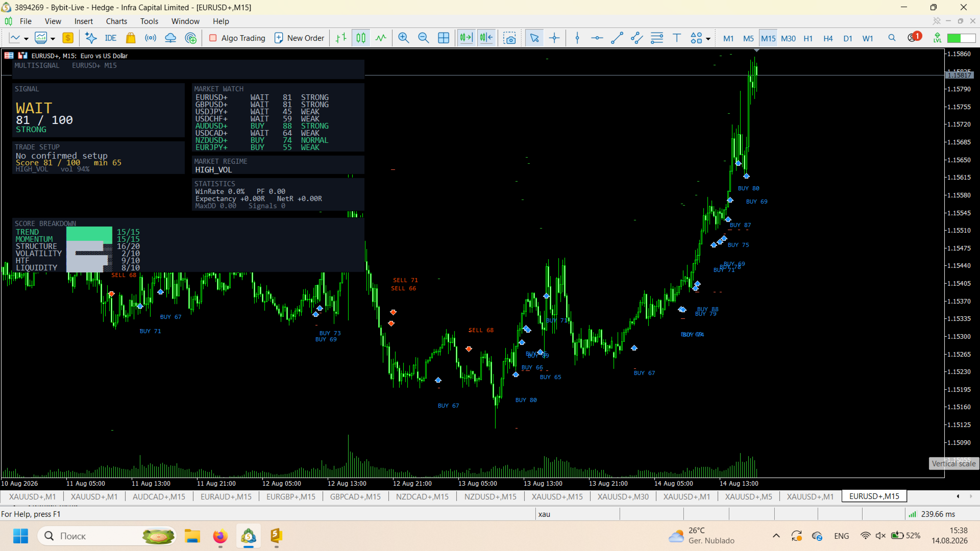The image size is (980, 551).
Task: Open the Market shopping bag icon
Action: tap(131, 38)
